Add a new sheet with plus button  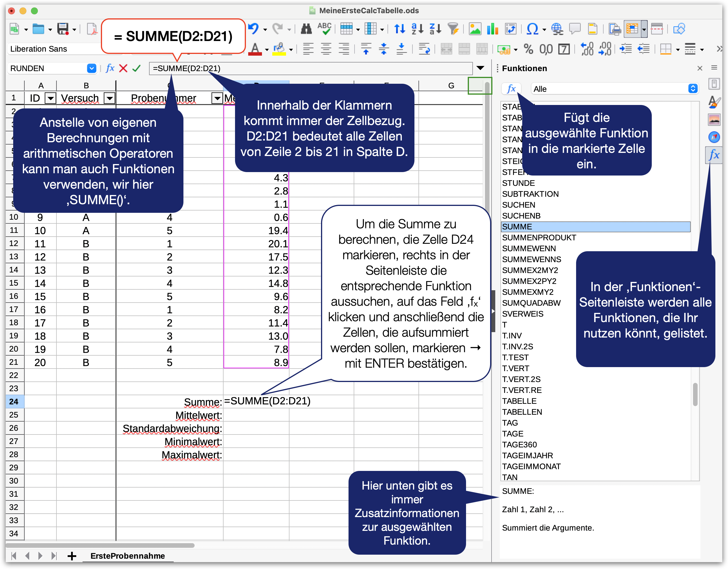72,556
